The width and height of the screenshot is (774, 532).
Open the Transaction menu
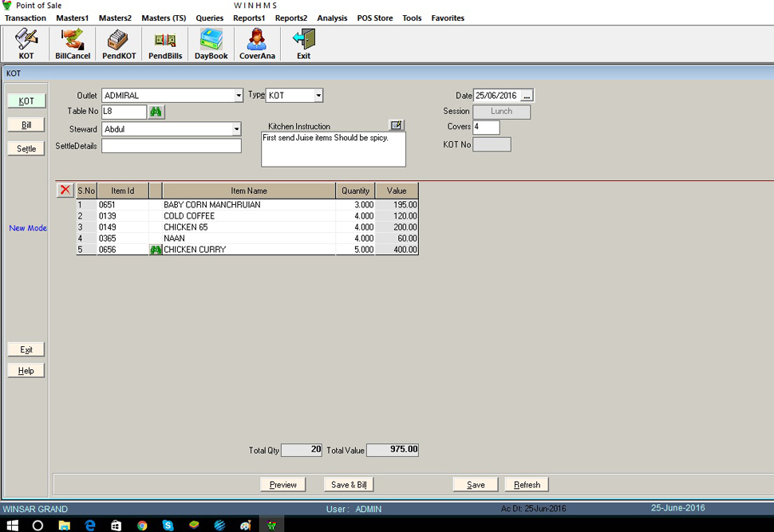pyautogui.click(x=26, y=18)
